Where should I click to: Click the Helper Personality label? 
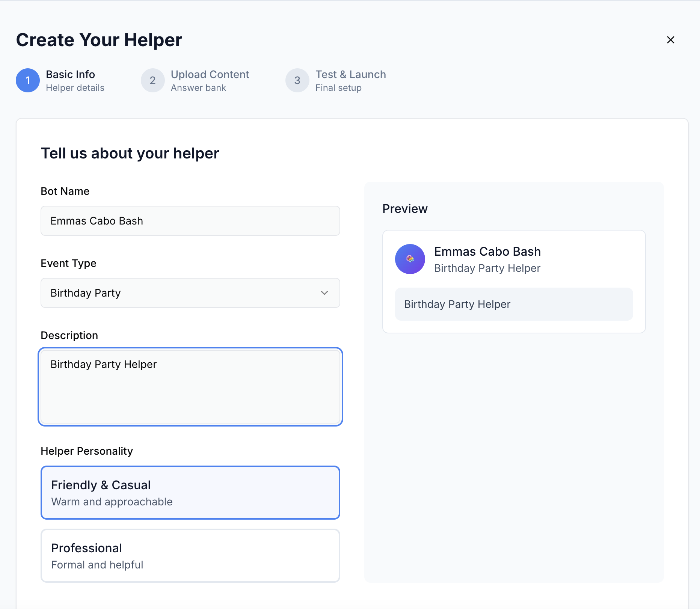tap(87, 451)
